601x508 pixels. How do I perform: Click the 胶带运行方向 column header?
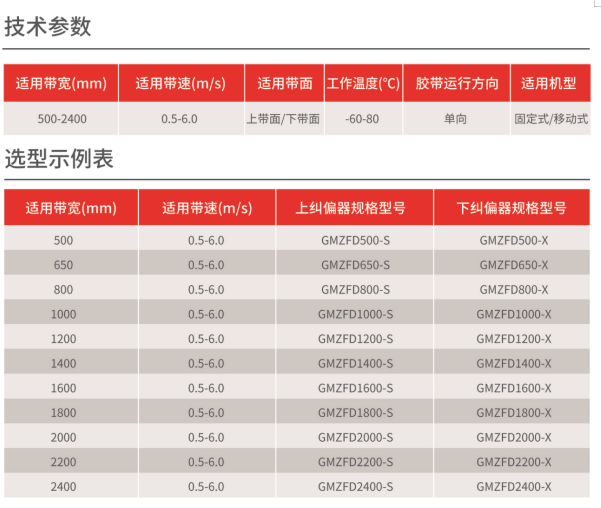click(x=456, y=83)
